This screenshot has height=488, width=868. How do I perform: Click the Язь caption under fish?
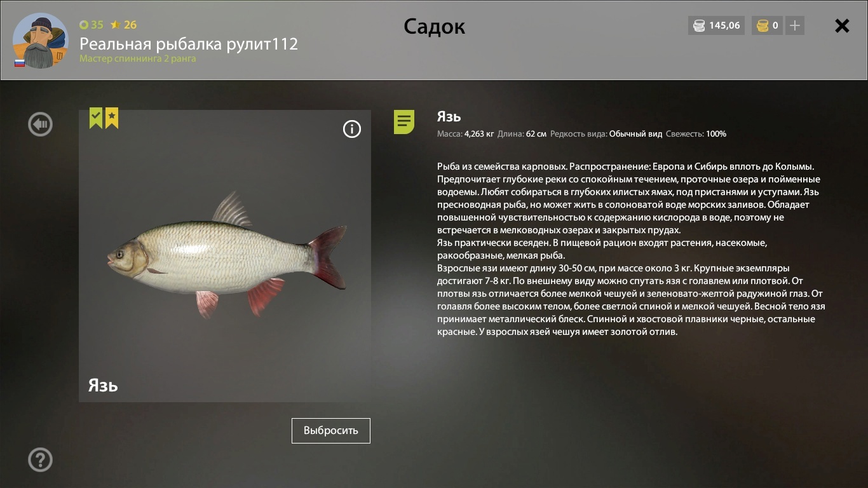pos(103,386)
